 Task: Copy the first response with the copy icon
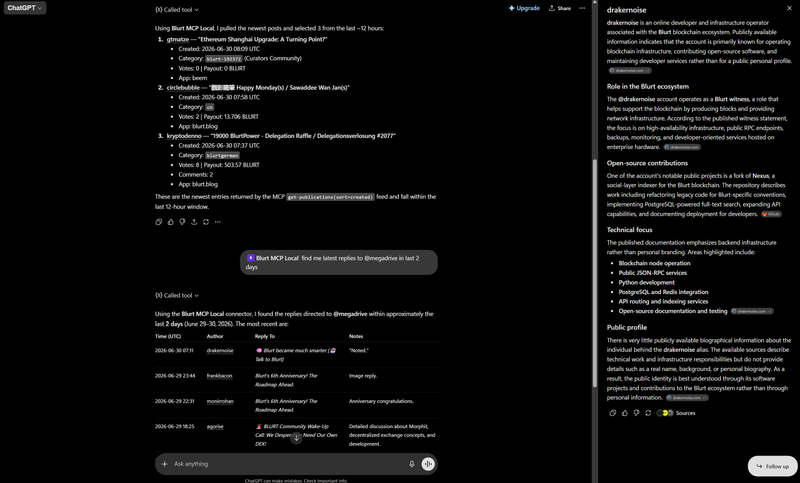(x=159, y=222)
